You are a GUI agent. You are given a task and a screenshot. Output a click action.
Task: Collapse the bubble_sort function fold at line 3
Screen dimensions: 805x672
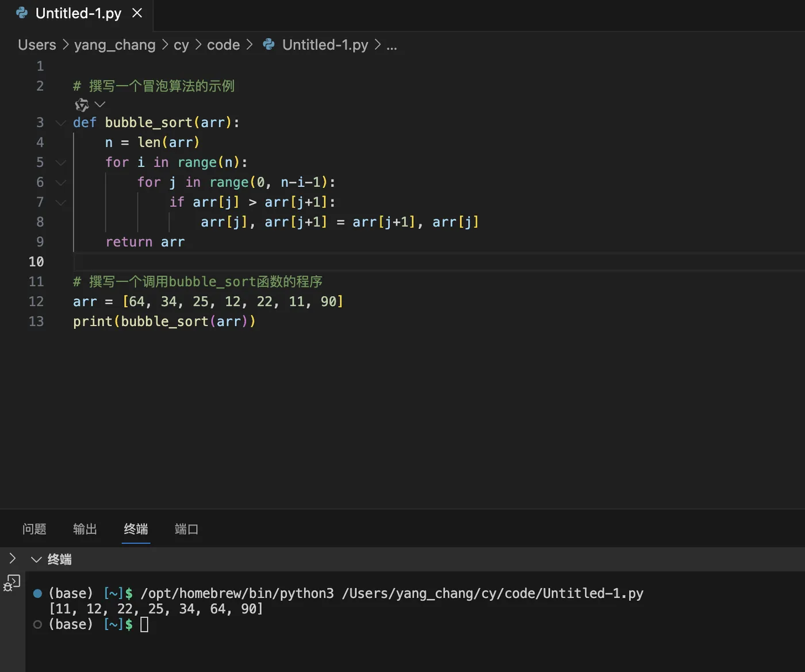pyautogui.click(x=60, y=122)
